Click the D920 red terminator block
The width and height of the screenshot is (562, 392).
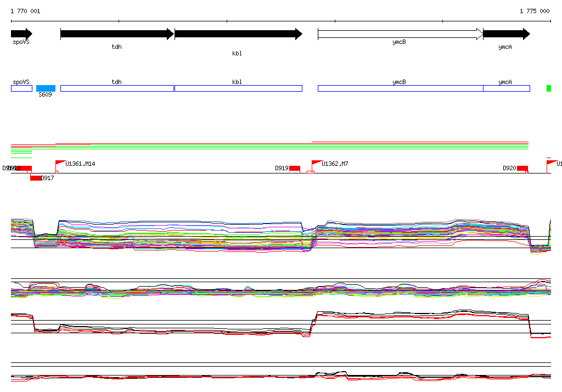522,168
